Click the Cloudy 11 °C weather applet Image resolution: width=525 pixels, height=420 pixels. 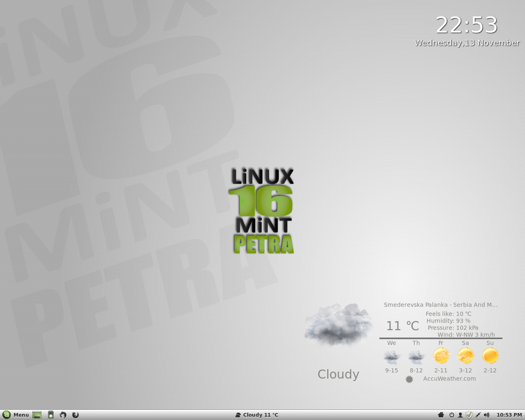pos(257,415)
